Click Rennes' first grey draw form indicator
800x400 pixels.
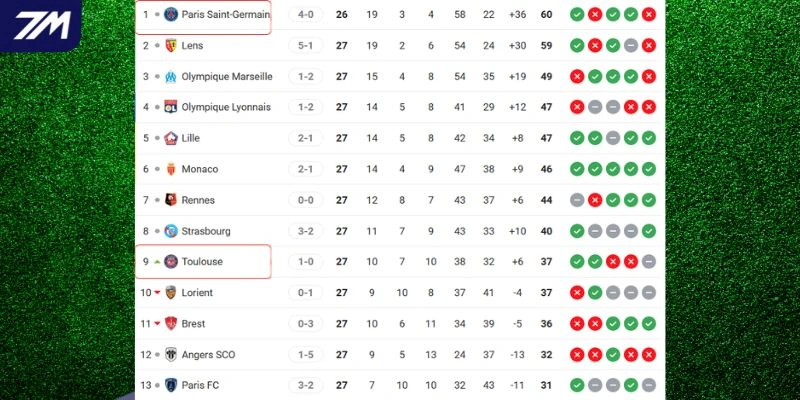click(577, 200)
